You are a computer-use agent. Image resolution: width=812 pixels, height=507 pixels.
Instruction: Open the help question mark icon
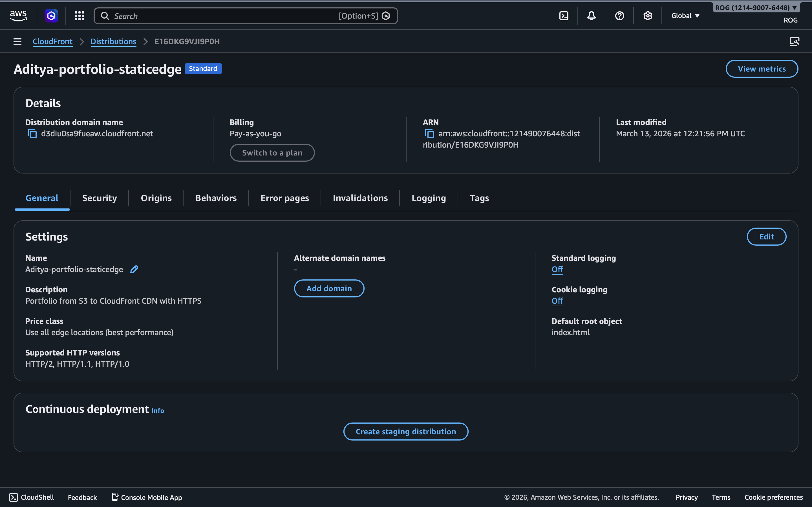click(x=619, y=16)
